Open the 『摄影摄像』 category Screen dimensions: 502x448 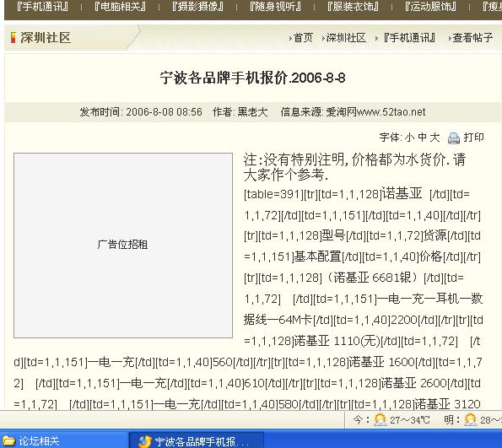(x=197, y=7)
